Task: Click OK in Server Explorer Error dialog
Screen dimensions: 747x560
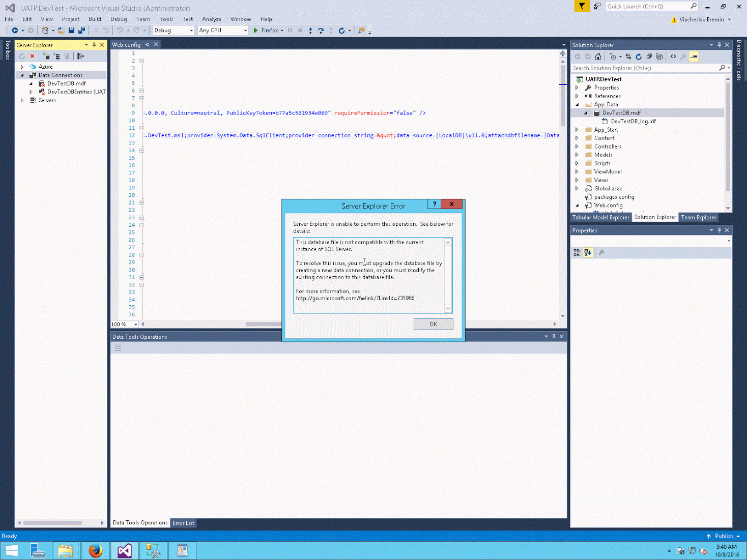Action: point(433,324)
